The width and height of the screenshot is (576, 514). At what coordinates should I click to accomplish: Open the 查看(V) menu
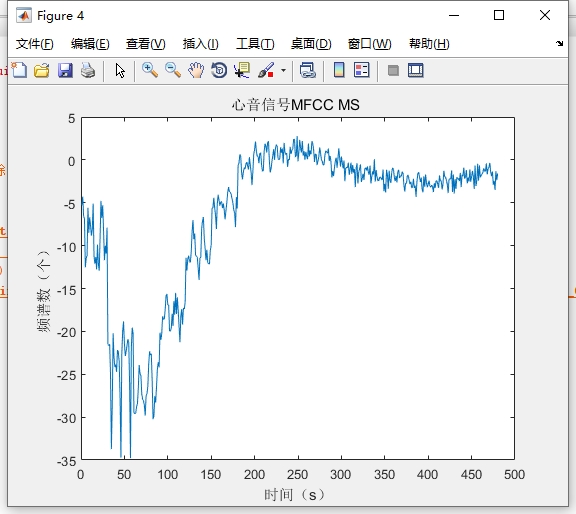[x=145, y=44]
